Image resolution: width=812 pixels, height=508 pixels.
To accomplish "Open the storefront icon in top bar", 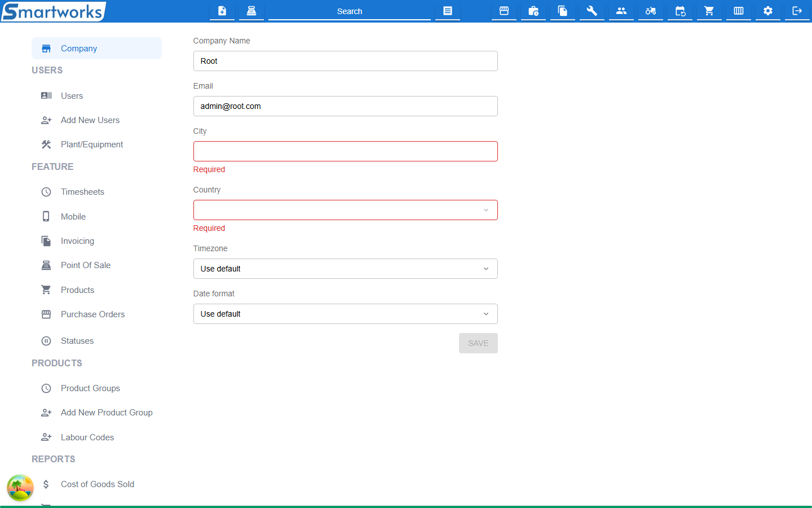I will pos(504,11).
